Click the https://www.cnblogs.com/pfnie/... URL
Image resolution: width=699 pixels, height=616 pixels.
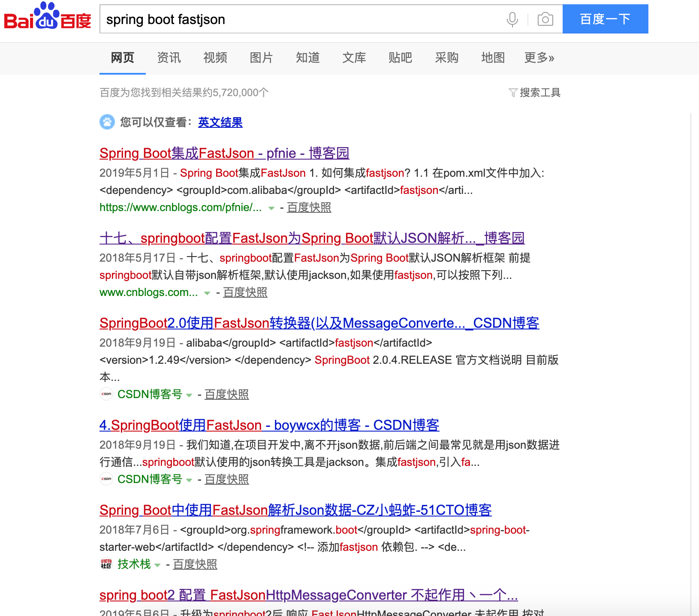[x=181, y=208]
